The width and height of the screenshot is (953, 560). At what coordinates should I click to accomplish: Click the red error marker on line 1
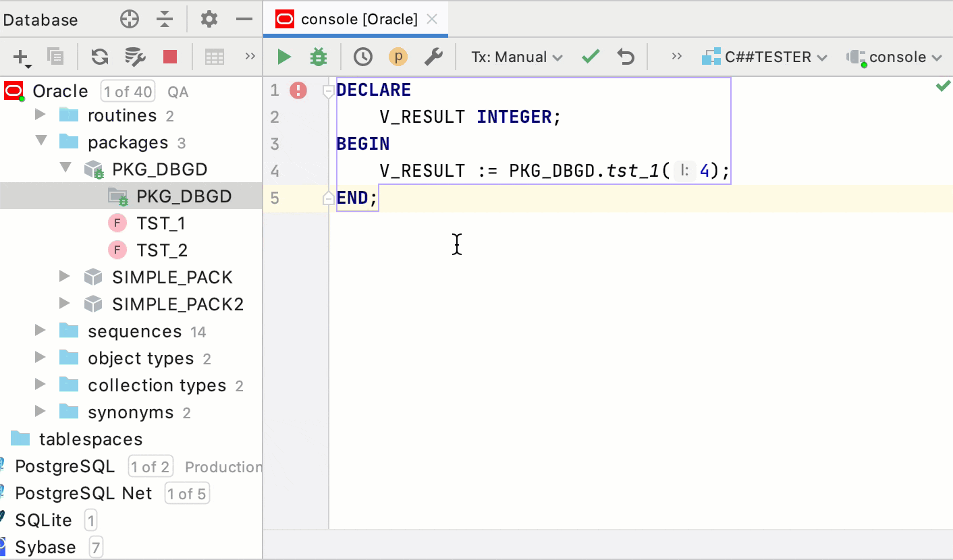tap(298, 90)
